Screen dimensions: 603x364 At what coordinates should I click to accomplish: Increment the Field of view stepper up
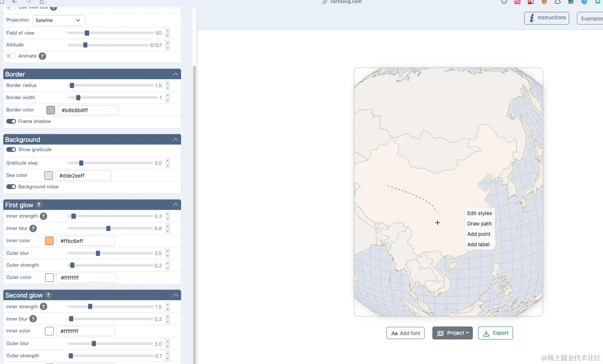coord(168,30)
